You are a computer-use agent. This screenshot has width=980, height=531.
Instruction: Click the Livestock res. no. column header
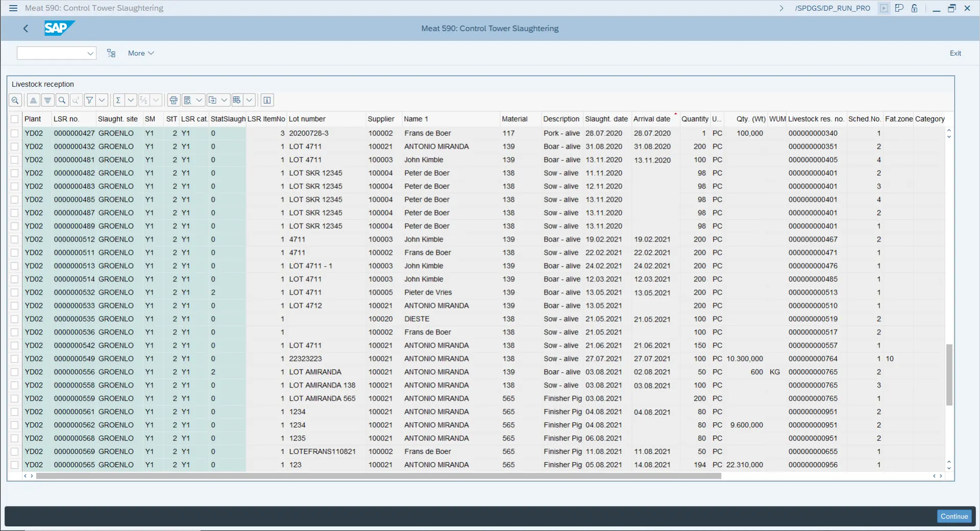(x=816, y=119)
